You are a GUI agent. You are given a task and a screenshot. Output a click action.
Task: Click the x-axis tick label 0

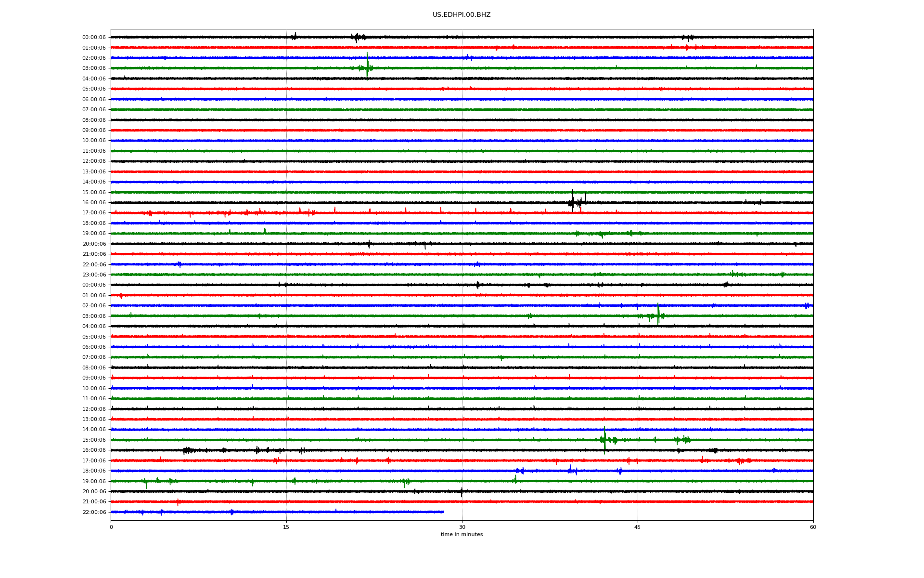tap(111, 527)
